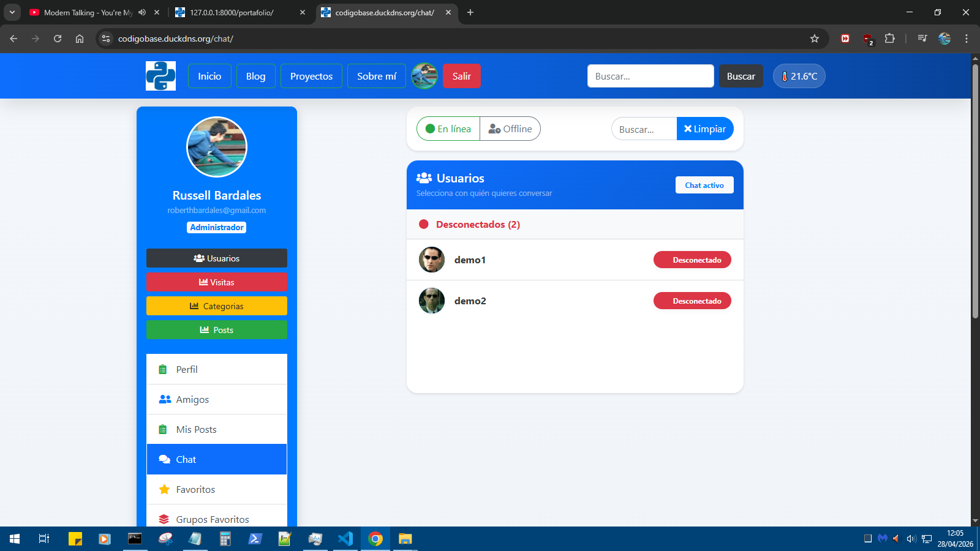The image size is (980, 551).
Task: Open the red Visitas button
Action: click(x=217, y=282)
